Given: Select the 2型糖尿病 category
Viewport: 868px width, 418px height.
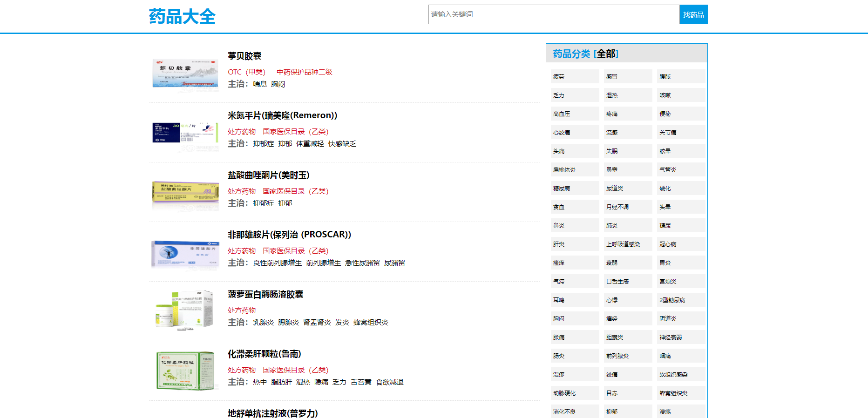Looking at the screenshot, I should click(681, 300).
